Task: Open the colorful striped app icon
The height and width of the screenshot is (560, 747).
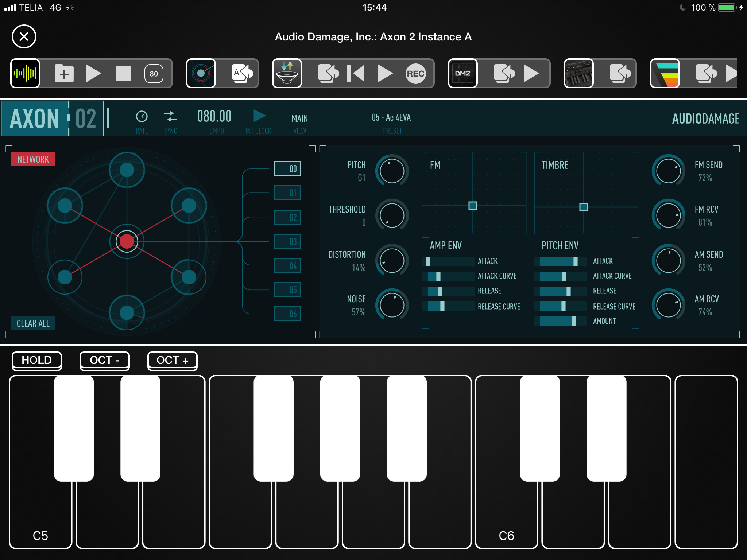Action: [x=665, y=73]
